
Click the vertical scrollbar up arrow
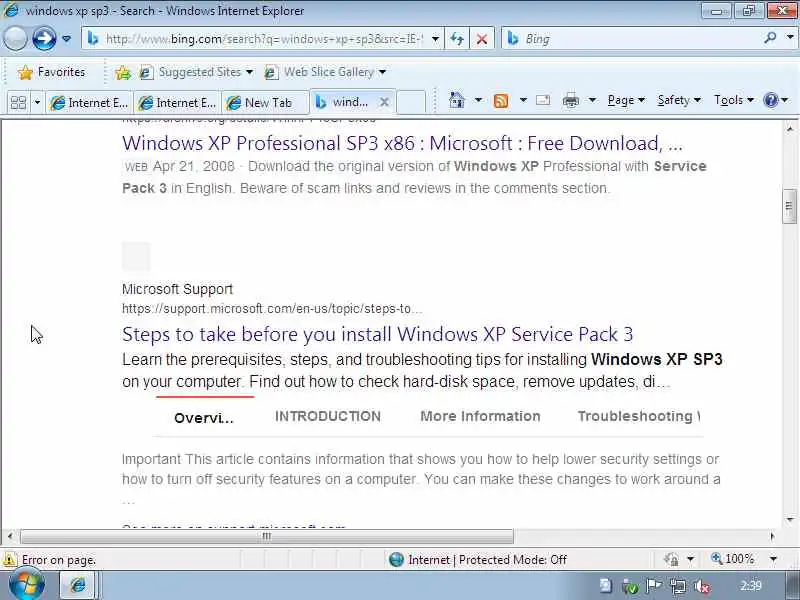click(789, 129)
